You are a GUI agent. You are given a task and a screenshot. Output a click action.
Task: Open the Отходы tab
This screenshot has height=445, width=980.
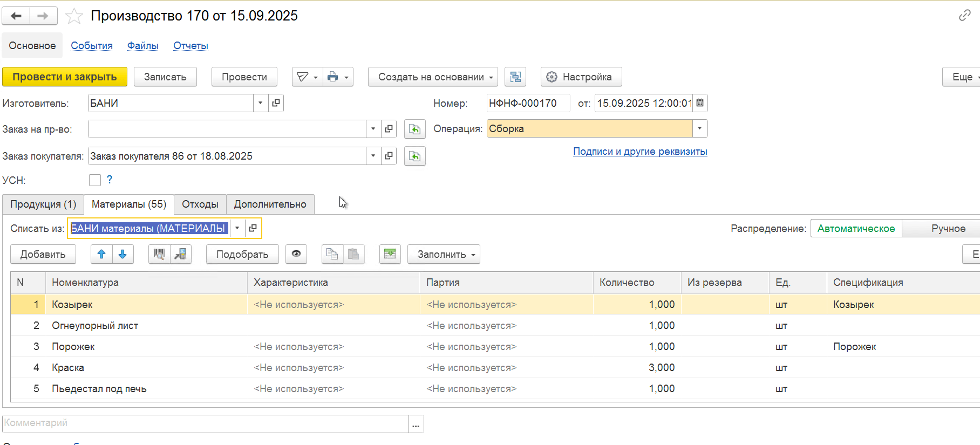coord(200,204)
